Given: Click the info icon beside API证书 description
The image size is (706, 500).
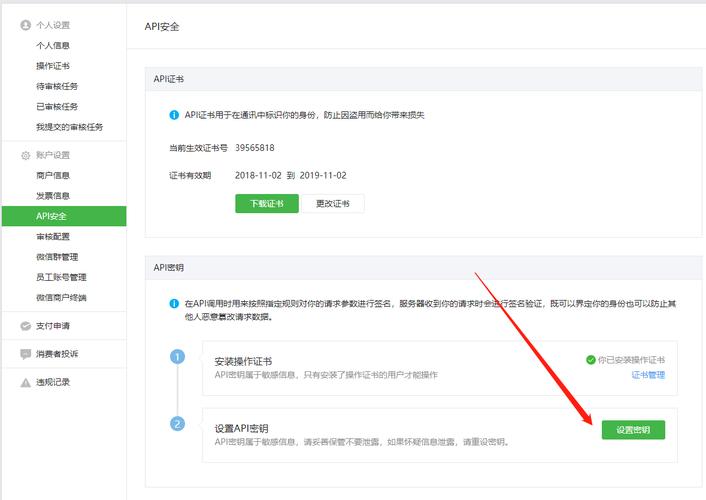Looking at the screenshot, I should [174, 115].
